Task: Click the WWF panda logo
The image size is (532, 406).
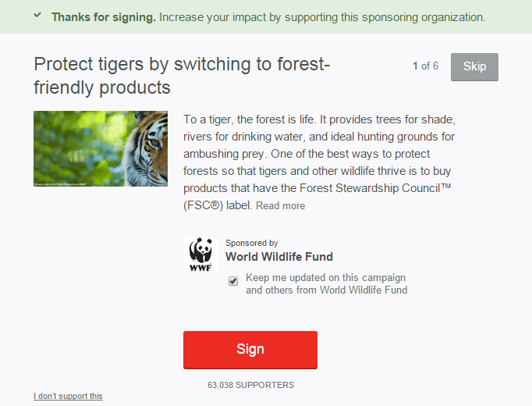Action: tap(200, 255)
